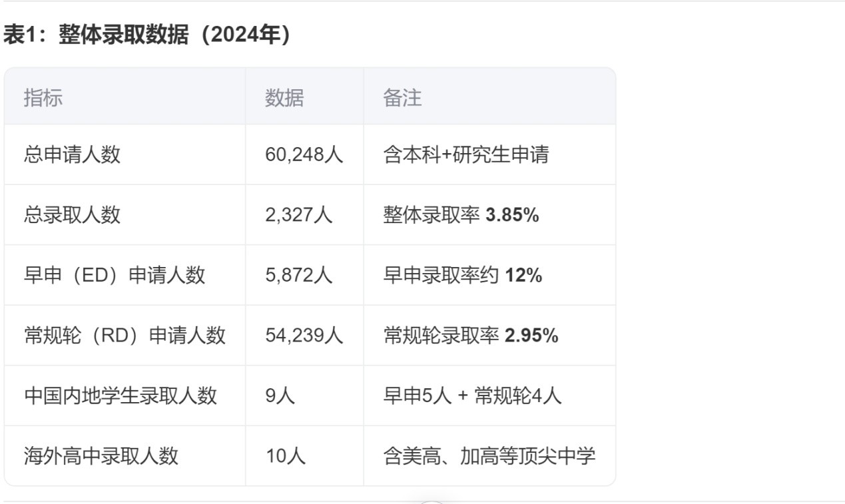Select the "中国内地学生录取人数" row label
845x504 pixels.
tap(121, 395)
